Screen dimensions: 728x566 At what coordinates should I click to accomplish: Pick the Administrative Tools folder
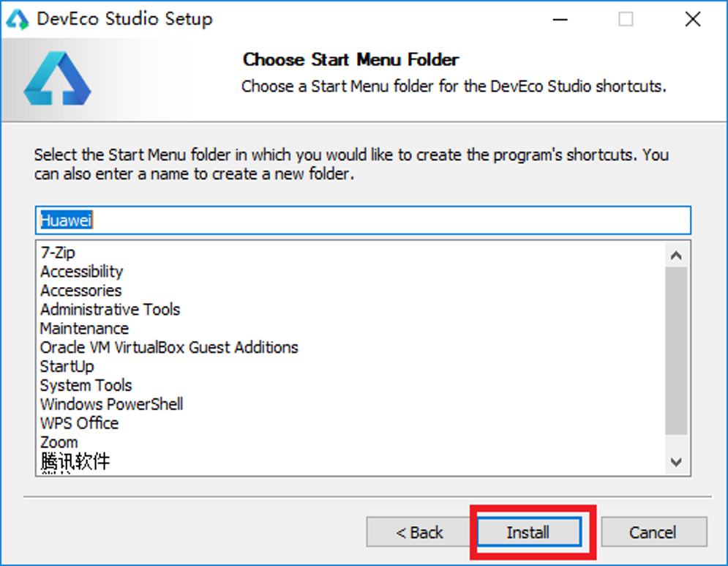click(x=110, y=310)
